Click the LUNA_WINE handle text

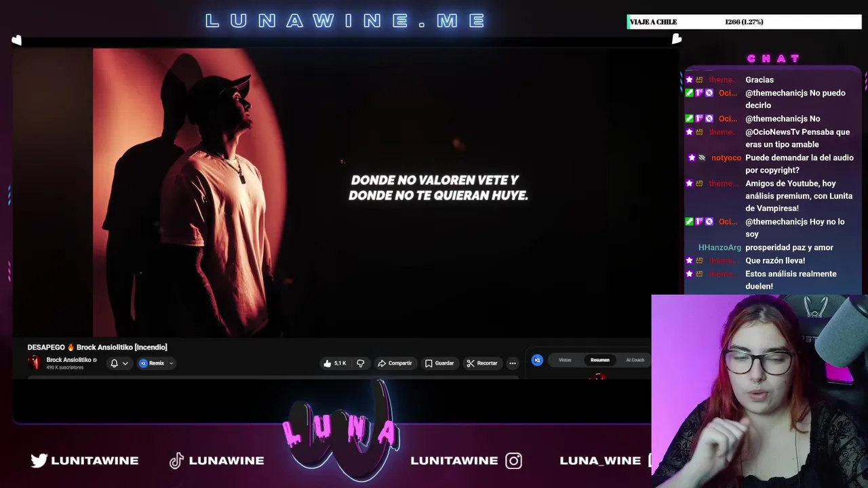coord(600,460)
